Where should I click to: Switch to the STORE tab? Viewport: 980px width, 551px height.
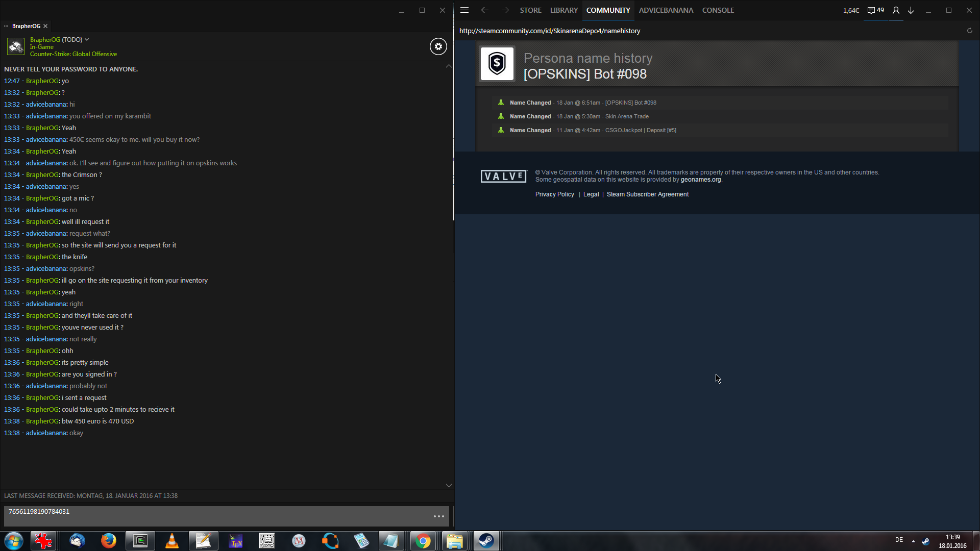coord(530,10)
